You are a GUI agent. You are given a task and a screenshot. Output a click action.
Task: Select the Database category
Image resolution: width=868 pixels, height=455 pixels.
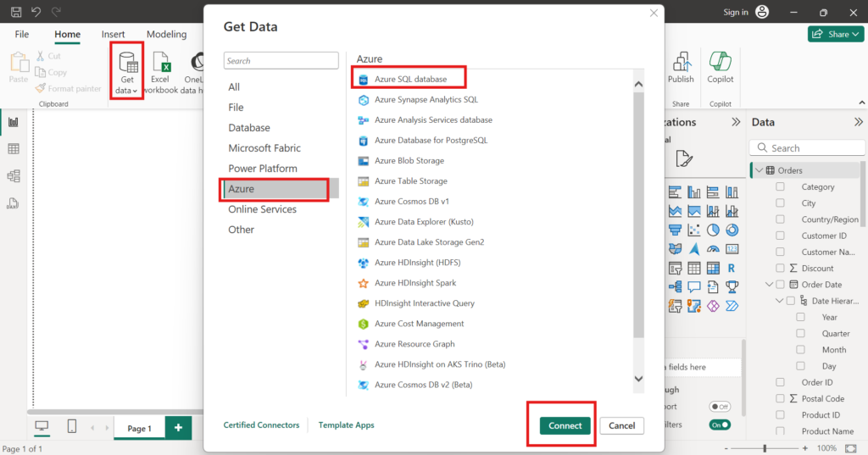(x=249, y=128)
